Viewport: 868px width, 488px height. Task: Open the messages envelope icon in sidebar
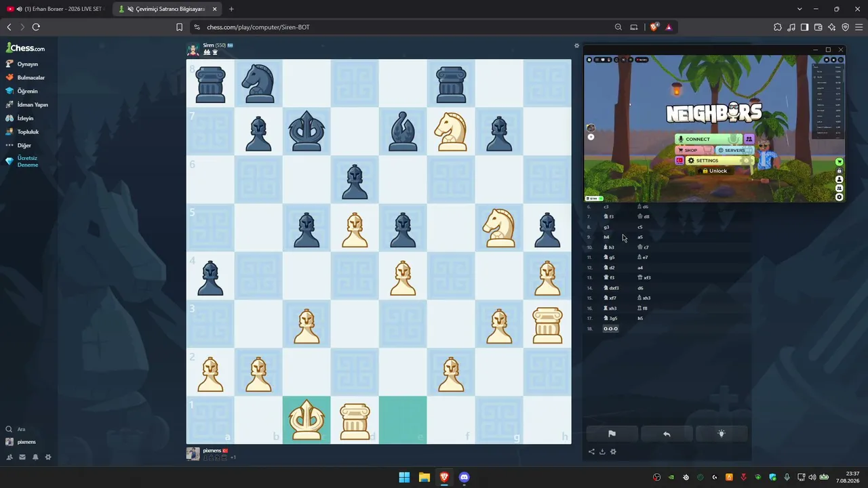[22, 457]
